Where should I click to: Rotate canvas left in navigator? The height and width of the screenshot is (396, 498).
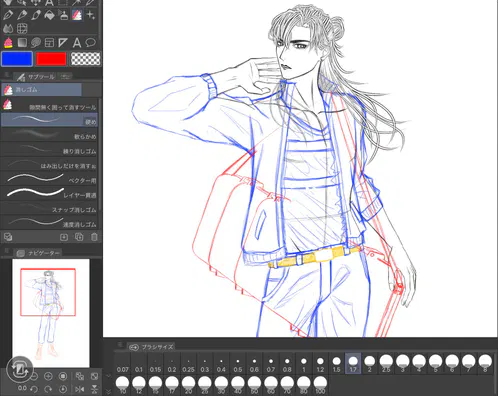pyautogui.click(x=34, y=389)
